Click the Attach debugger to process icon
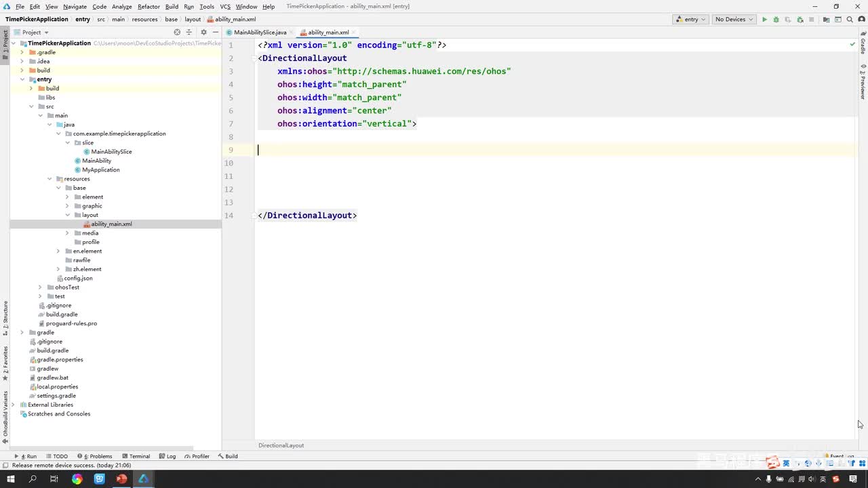Image resolution: width=868 pixels, height=488 pixels. tap(800, 20)
